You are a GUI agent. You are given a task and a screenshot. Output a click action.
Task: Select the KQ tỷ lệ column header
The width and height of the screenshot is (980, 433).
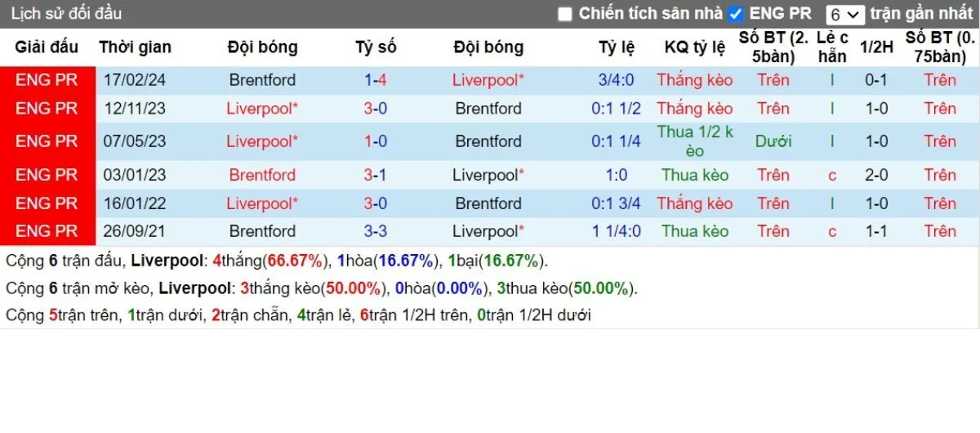click(695, 47)
